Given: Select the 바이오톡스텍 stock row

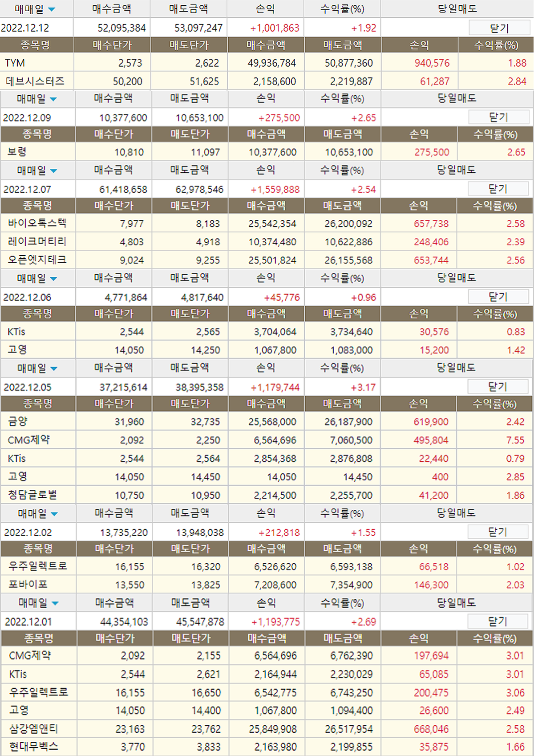Looking at the screenshot, I should pos(37,224).
